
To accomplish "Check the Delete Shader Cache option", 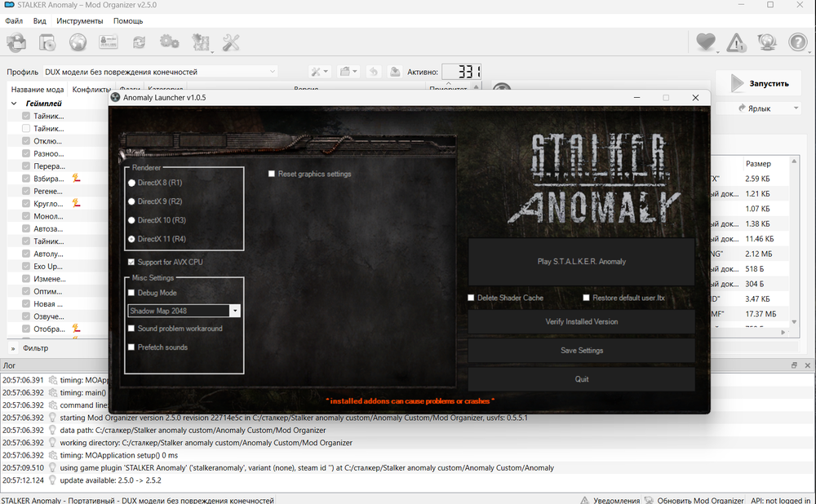I will click(x=471, y=298).
